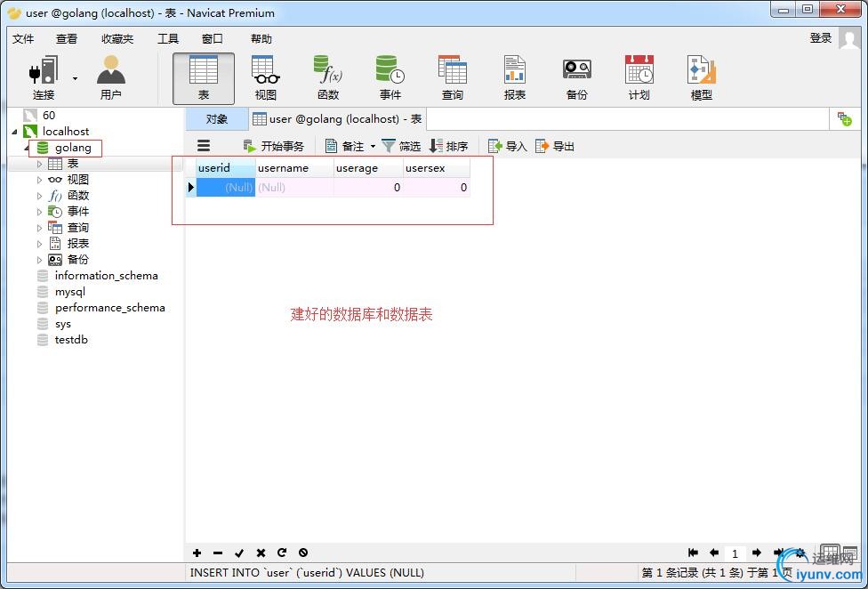The height and width of the screenshot is (589, 868).
Task: Click the user avatar icon
Action: coord(848,38)
